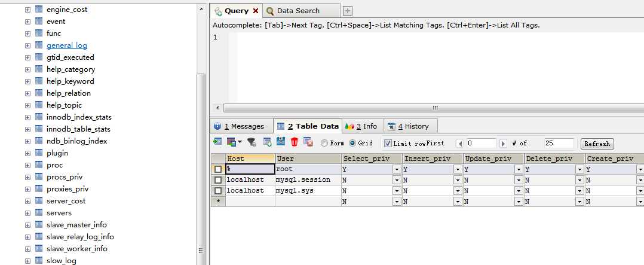This screenshot has width=644, height=265.
Task: Click the insert new row icon
Action: (x=268, y=142)
